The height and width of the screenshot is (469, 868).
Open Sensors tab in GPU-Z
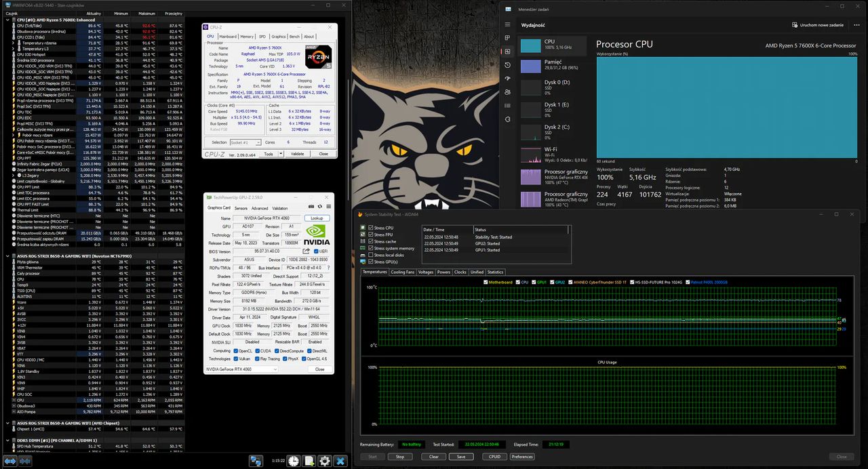click(x=241, y=208)
